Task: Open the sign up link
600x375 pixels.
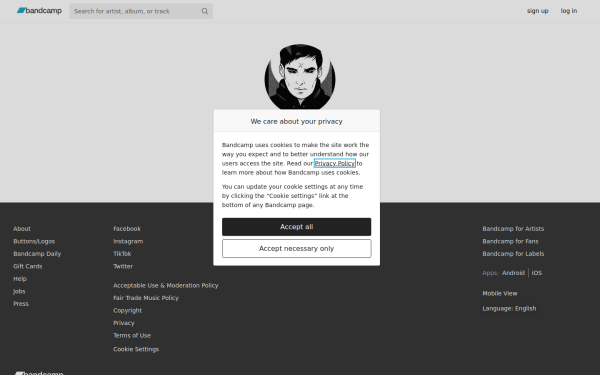Action: pos(537,11)
